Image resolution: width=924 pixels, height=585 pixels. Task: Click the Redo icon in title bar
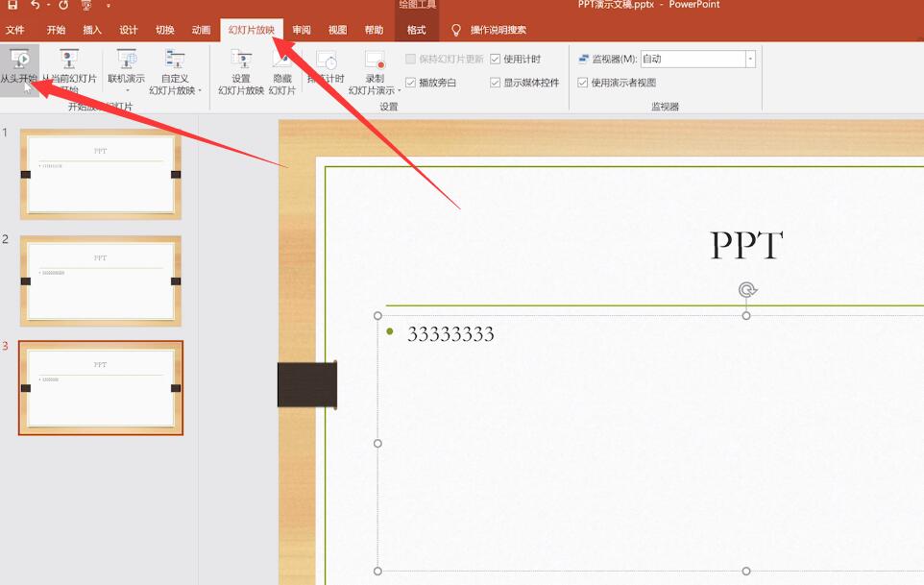tap(63, 5)
